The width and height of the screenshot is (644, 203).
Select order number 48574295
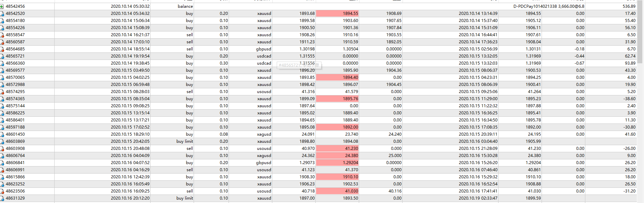click(15, 92)
